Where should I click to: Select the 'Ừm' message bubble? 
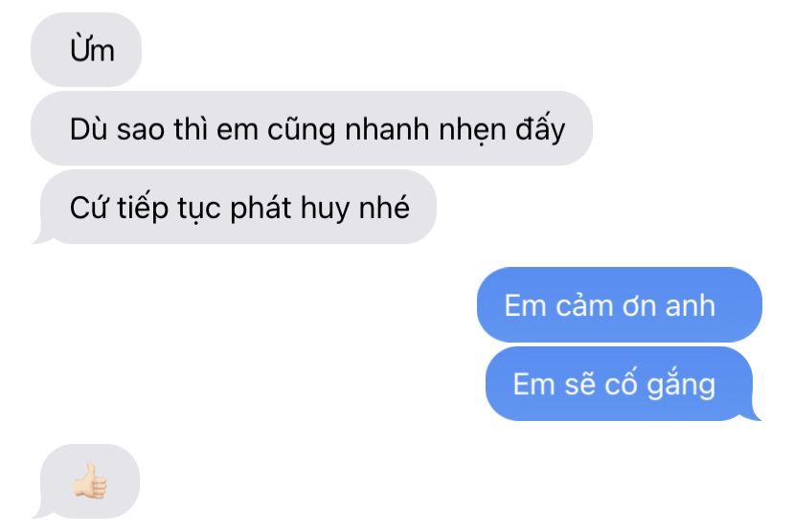point(86,50)
